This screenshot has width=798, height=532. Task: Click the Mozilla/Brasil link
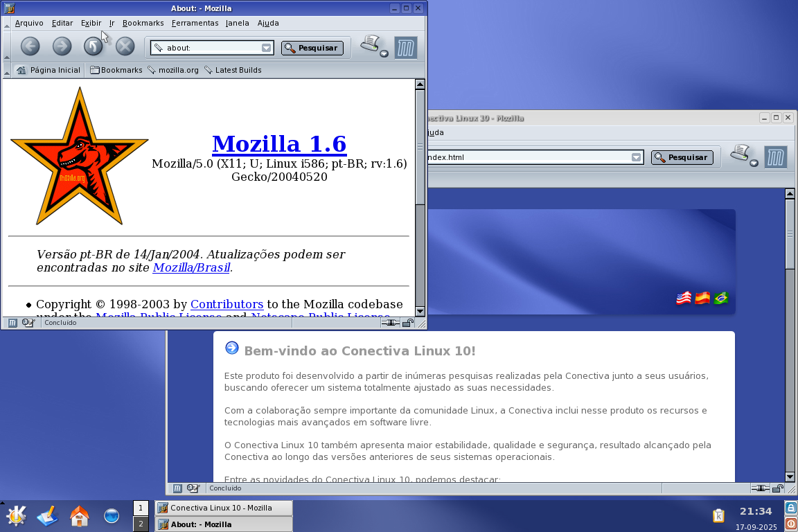pos(190,267)
